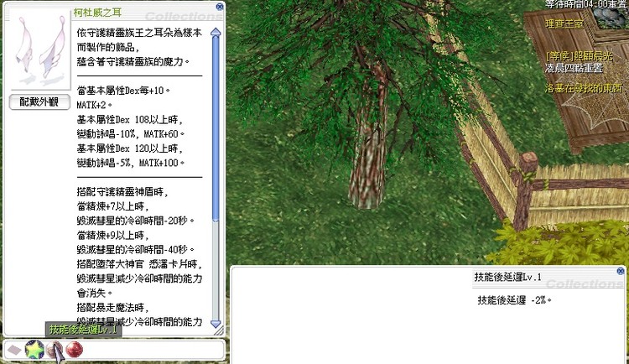Viewport: 629px width, 364px height.
Task: Click the 理查王室 quest entry
Action: (x=564, y=24)
